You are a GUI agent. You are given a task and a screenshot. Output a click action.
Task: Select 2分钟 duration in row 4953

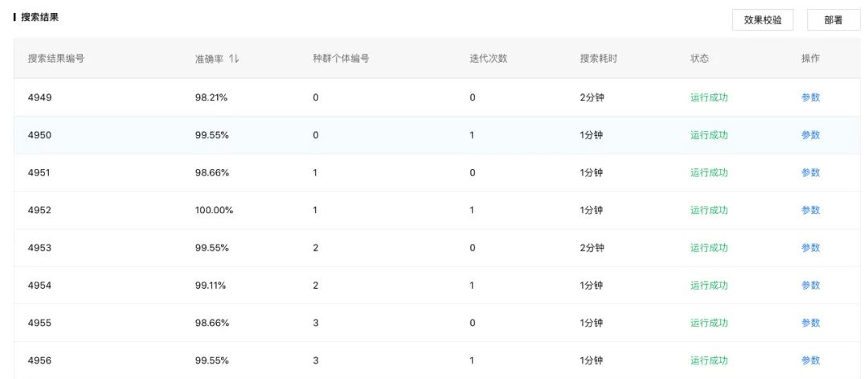[x=592, y=248]
